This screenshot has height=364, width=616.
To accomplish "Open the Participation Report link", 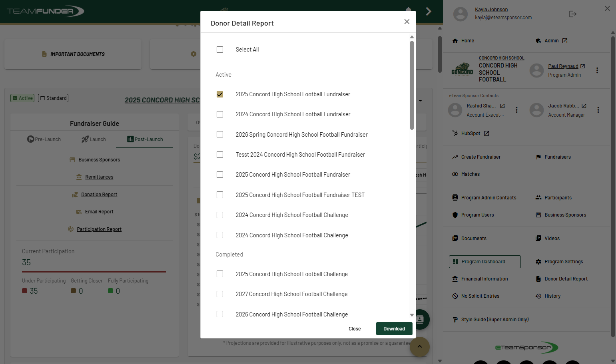I will (x=99, y=229).
